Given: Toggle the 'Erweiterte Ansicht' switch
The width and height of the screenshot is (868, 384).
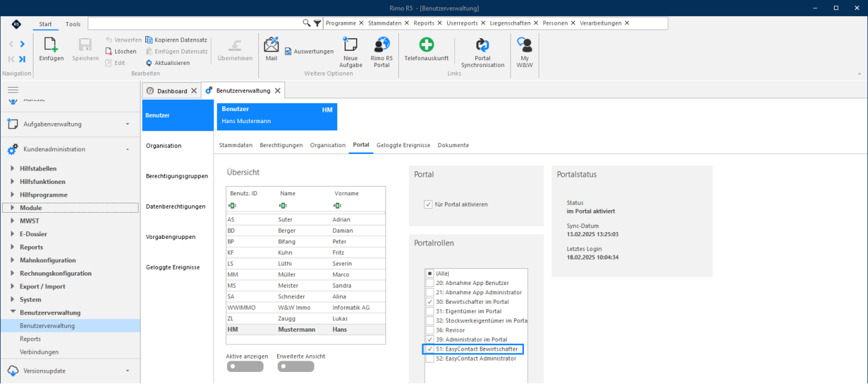Looking at the screenshot, I should [296, 367].
